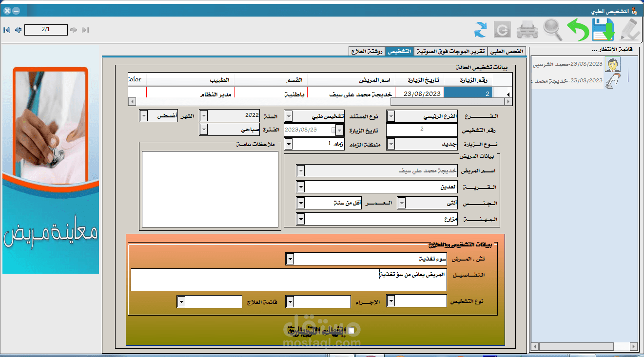Open the print dialog via the printer icon
Screen dimensions: 644x357
point(527,29)
